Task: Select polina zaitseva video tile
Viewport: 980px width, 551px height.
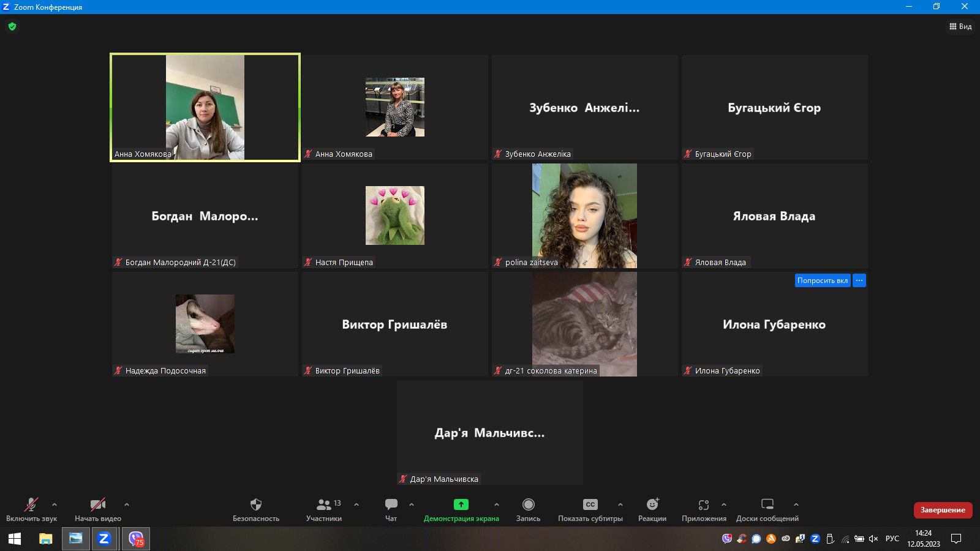Action: (x=584, y=216)
